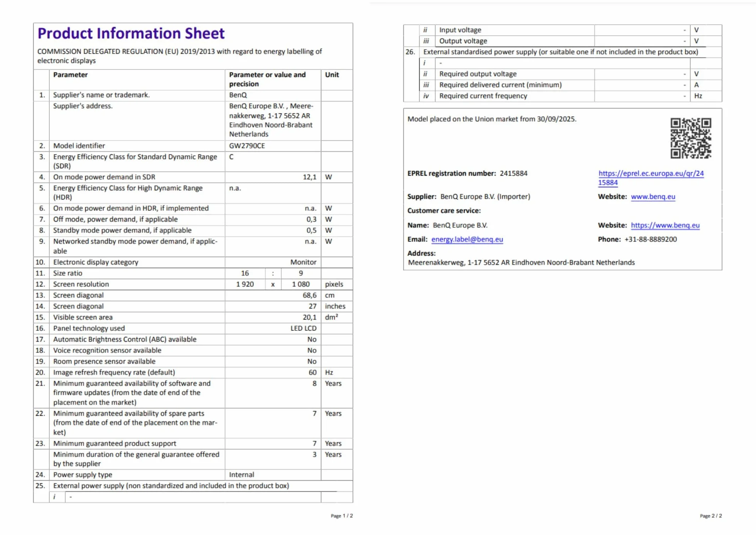Click the QR code image

[691, 138]
